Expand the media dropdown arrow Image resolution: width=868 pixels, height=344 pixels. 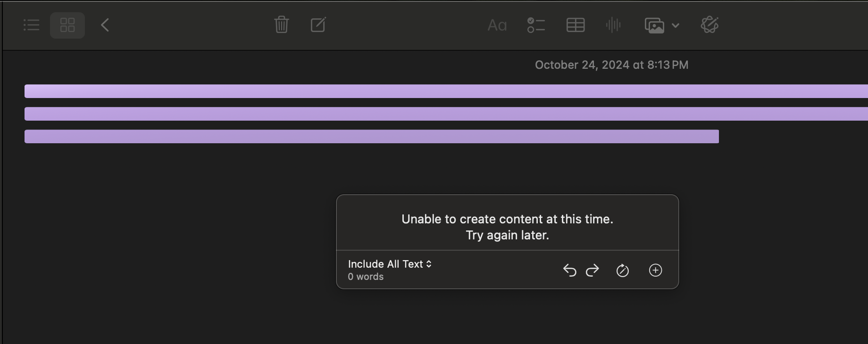click(x=676, y=25)
